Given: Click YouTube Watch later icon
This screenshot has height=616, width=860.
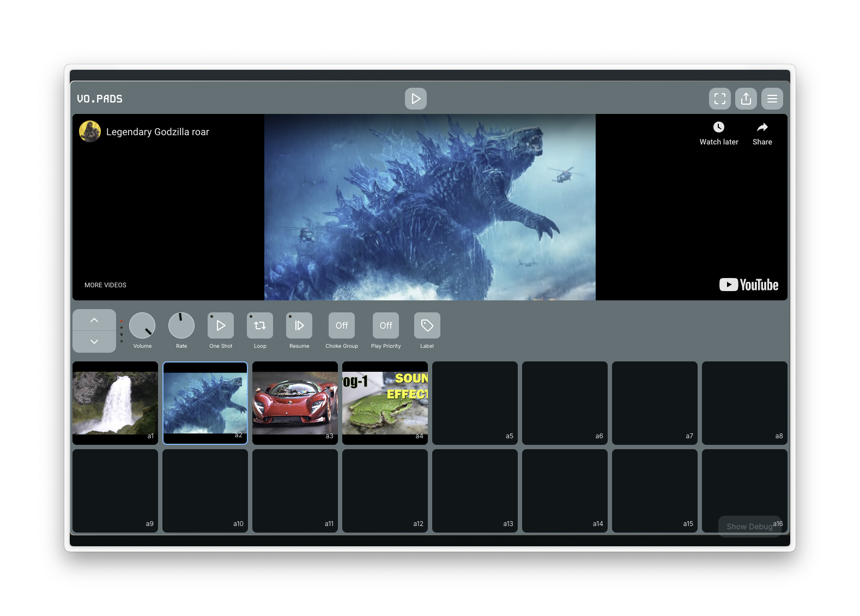Looking at the screenshot, I should [x=718, y=128].
